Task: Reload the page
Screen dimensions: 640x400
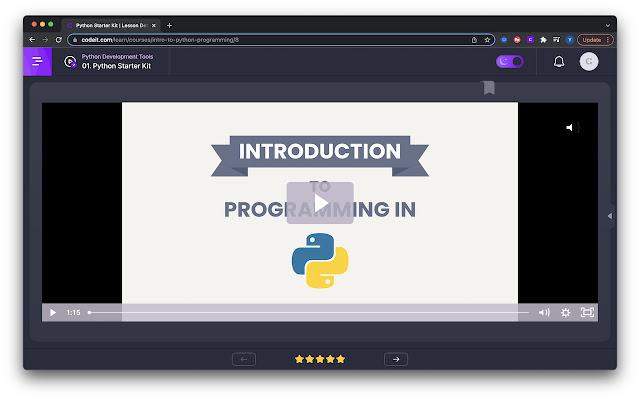Action: [x=59, y=40]
